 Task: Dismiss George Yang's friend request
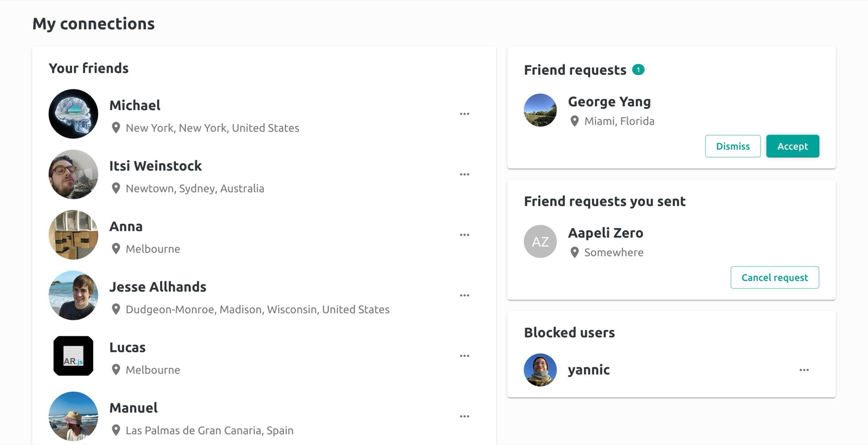[732, 146]
